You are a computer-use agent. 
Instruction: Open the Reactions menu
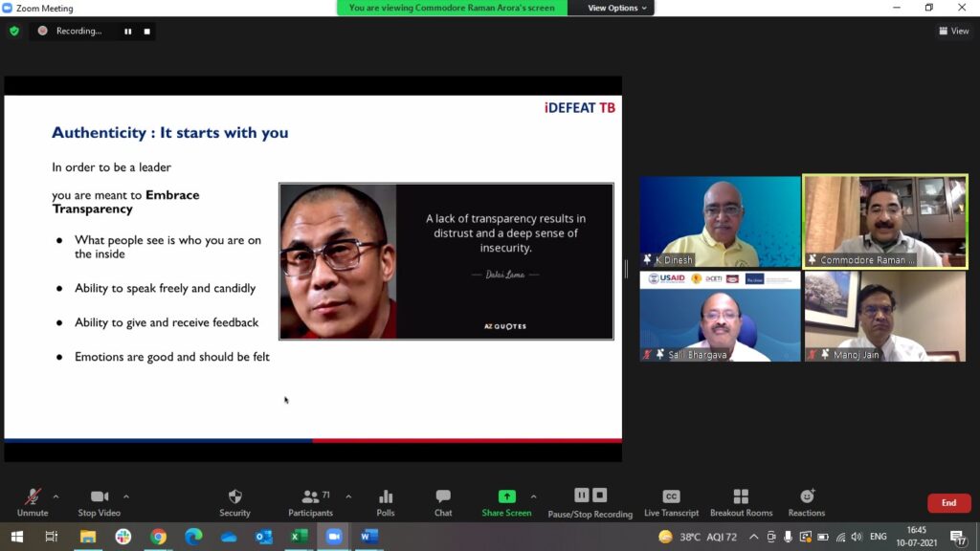[x=807, y=502]
